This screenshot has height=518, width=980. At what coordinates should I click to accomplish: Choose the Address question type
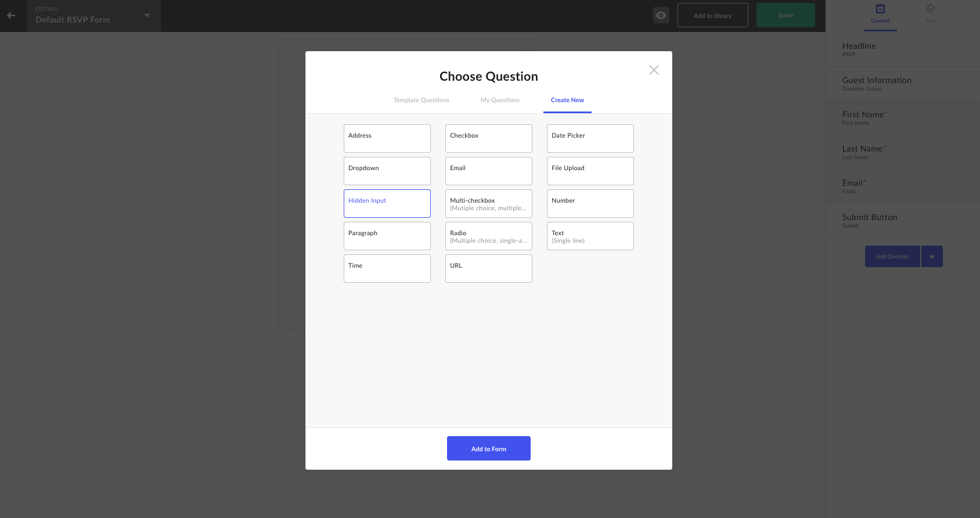387,138
